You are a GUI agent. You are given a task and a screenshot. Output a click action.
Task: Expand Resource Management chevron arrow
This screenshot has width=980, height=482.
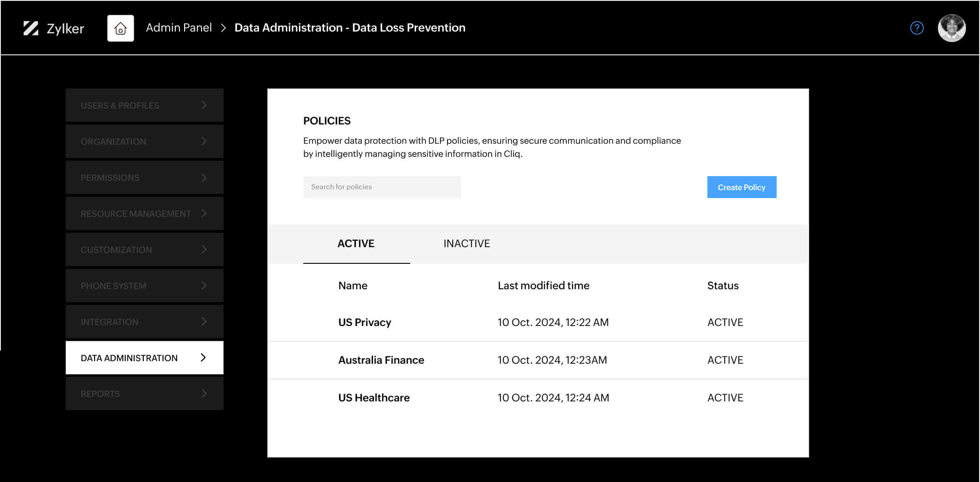(x=204, y=213)
